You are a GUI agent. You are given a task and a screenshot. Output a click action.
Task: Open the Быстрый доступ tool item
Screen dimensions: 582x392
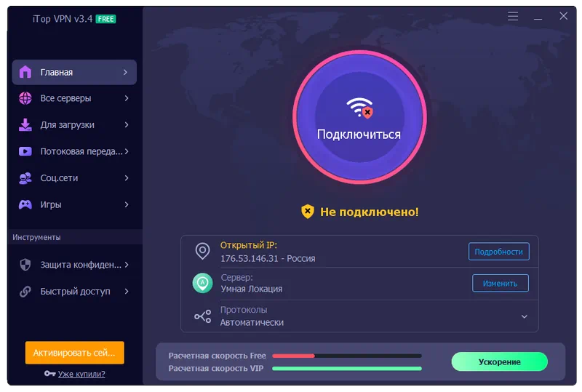tap(74, 292)
